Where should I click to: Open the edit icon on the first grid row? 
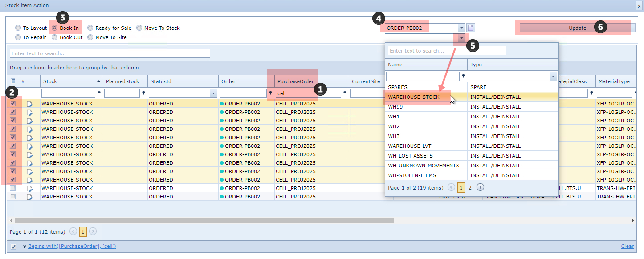[x=30, y=104]
